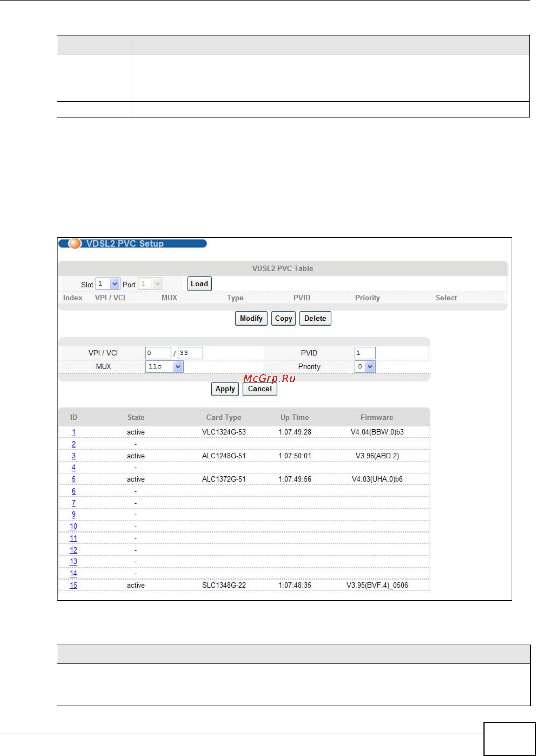This screenshot has width=536, height=756.
Task: Click the McGrp.Ru watermark text
Action: coord(269,378)
